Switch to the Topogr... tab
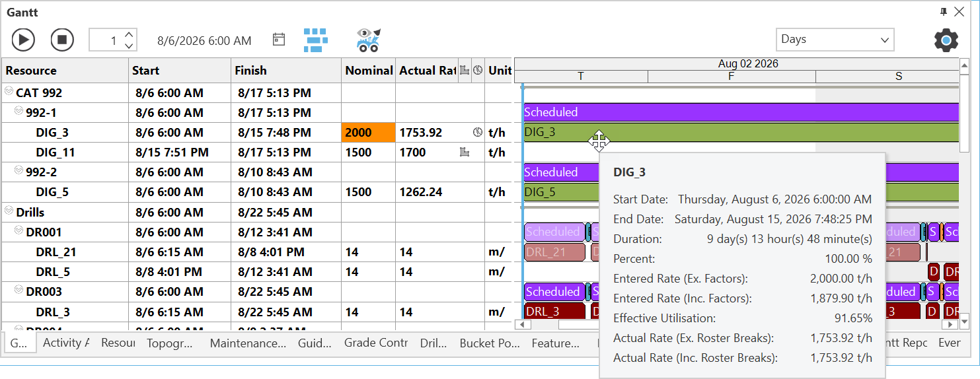The image size is (980, 379). (x=170, y=343)
